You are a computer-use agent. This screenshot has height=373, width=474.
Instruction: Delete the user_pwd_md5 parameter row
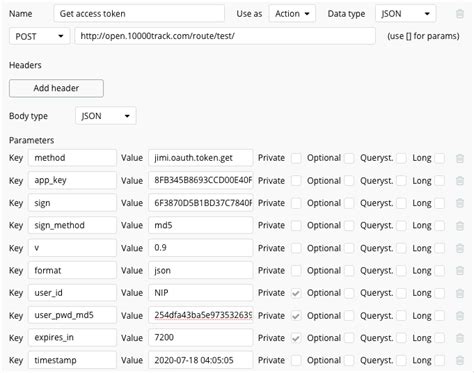point(460,316)
